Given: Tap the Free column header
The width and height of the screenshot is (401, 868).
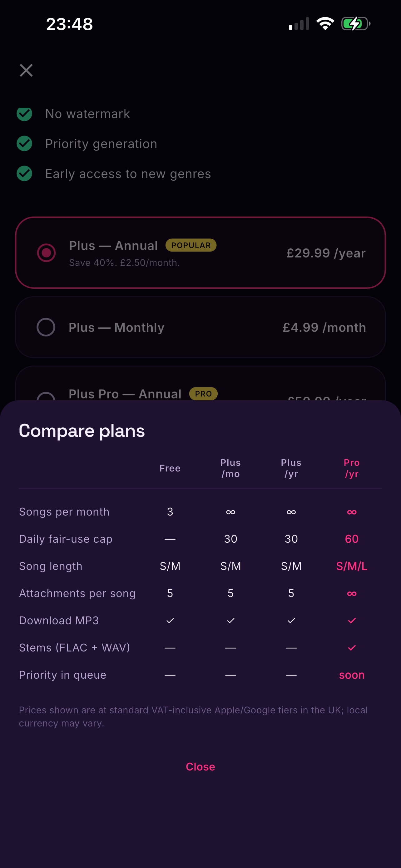Looking at the screenshot, I should click(x=170, y=468).
